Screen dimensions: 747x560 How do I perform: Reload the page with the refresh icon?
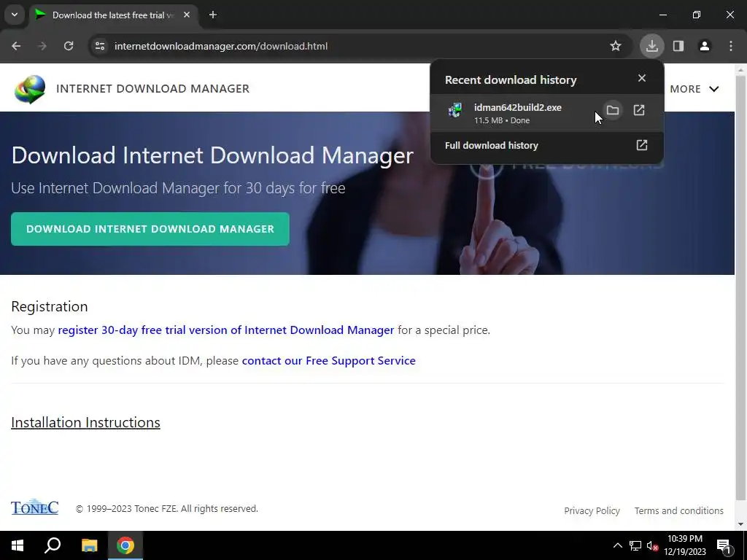click(69, 46)
